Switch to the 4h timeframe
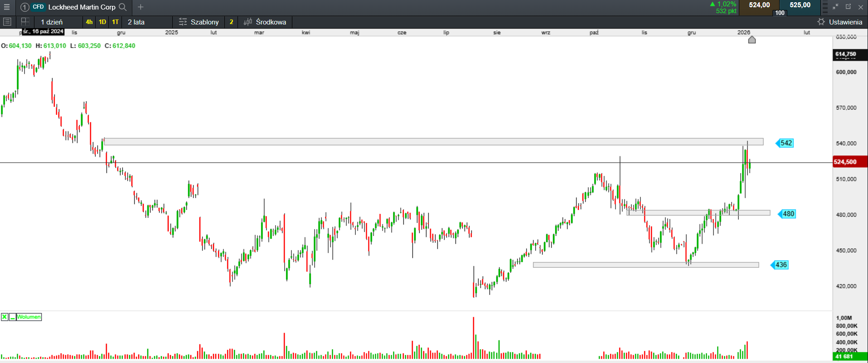The height and width of the screenshot is (363, 868). coord(89,22)
